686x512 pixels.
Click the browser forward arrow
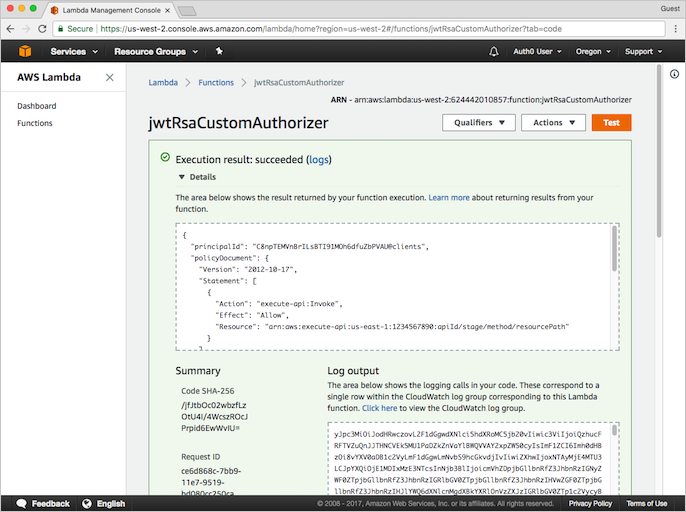click(26, 29)
